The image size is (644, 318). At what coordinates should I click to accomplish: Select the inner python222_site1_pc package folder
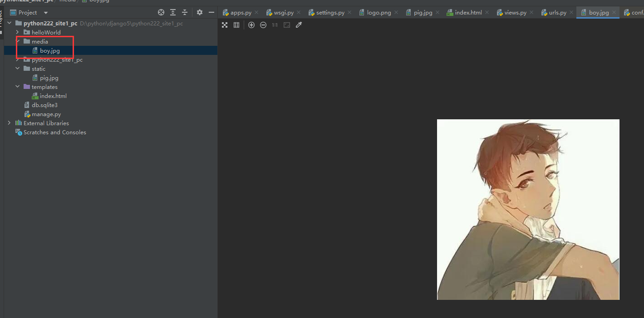111,59
